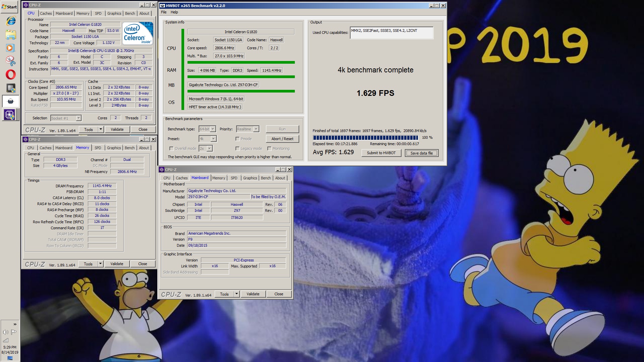Open the SPD tab in CPU-Z Memory window
The height and width of the screenshot is (362, 644).
coord(98,148)
